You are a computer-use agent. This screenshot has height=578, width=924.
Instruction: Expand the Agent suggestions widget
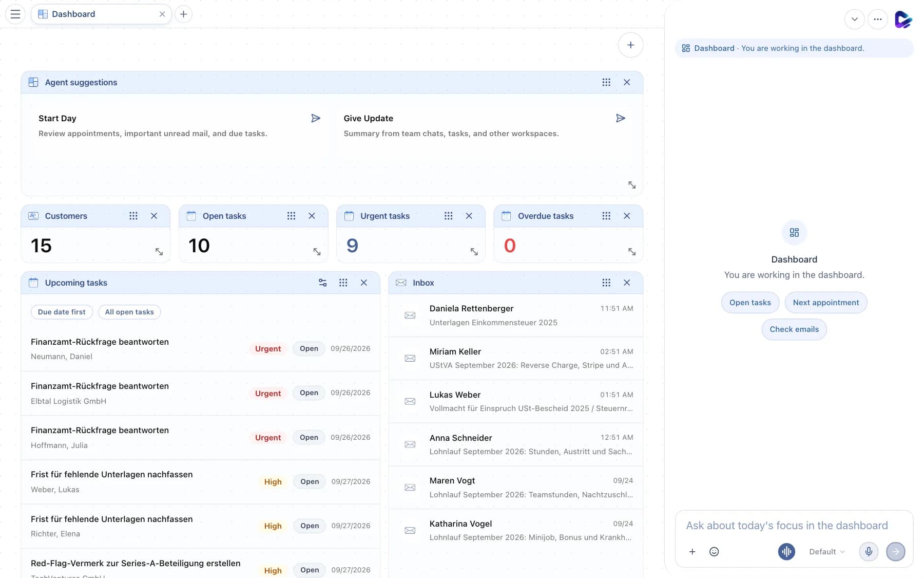pyautogui.click(x=632, y=185)
